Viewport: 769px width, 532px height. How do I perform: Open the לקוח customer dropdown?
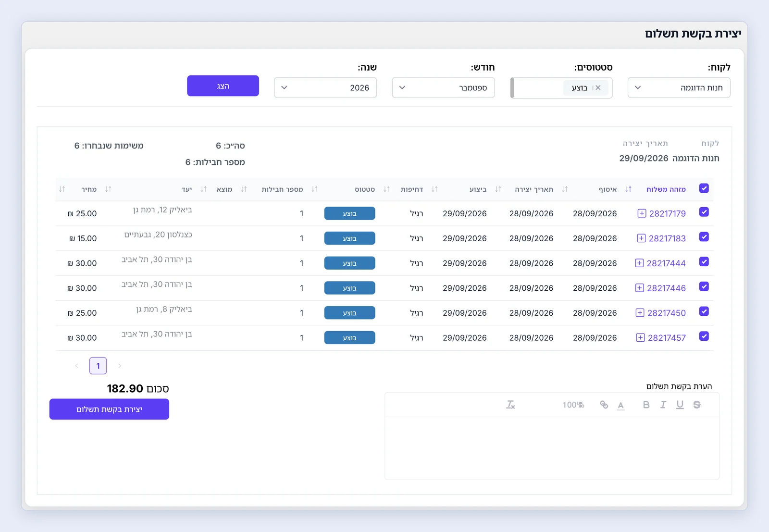tap(679, 88)
